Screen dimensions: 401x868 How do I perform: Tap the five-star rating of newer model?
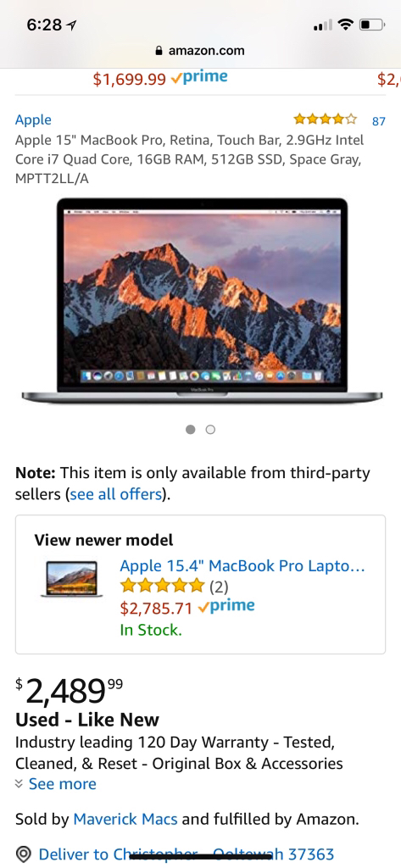[162, 585]
